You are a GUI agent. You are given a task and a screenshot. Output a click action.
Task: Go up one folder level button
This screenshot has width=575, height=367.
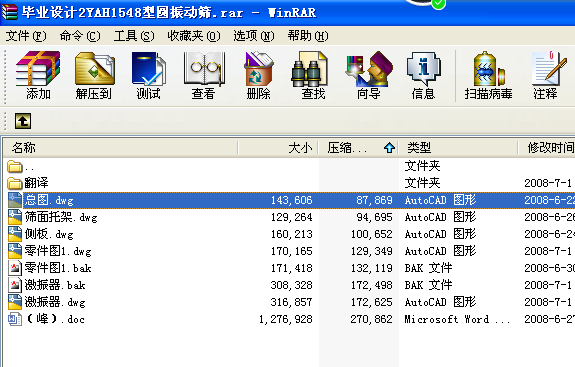(x=23, y=121)
